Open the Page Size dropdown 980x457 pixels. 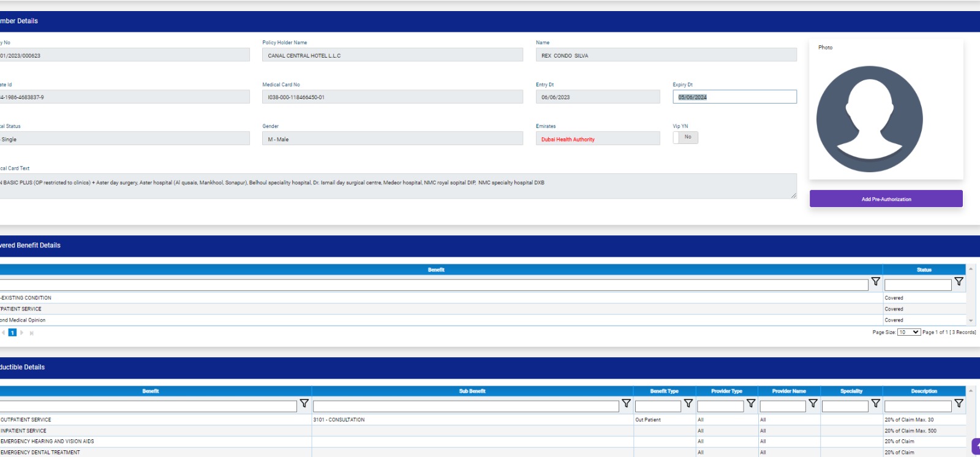(909, 332)
